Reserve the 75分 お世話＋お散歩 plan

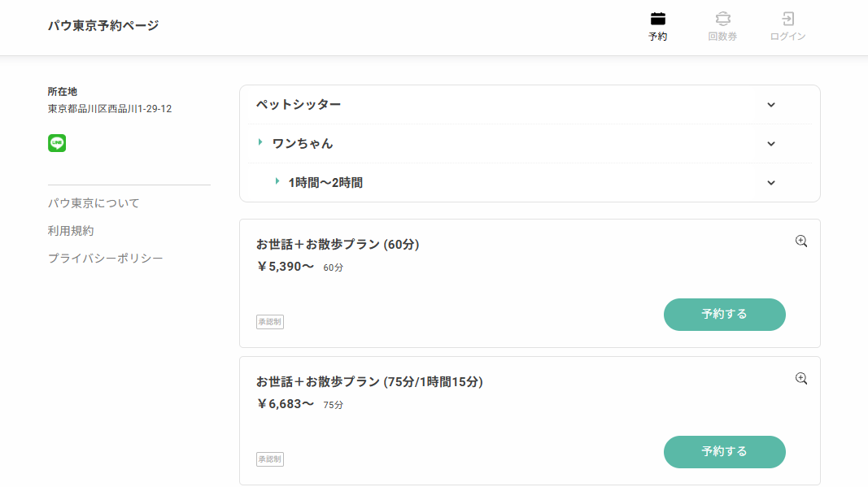point(725,451)
